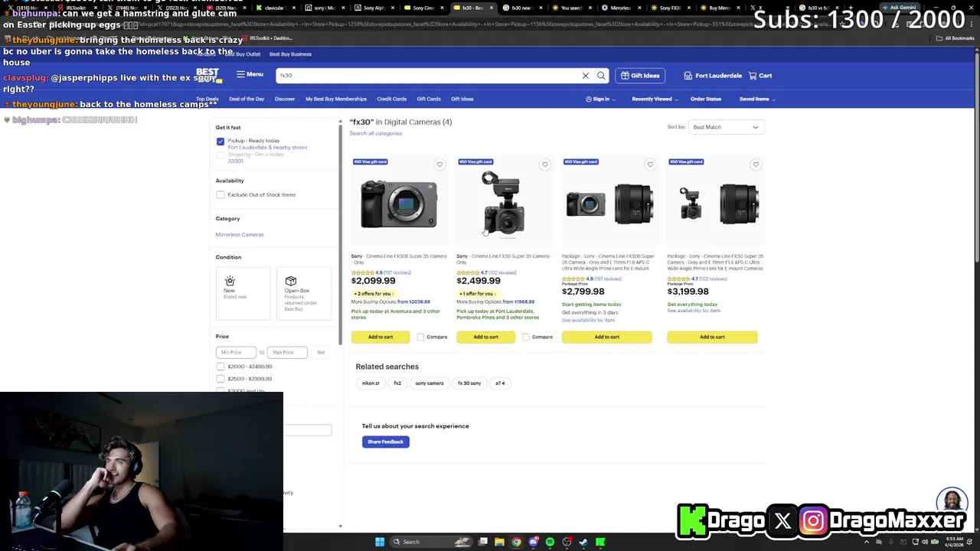Open Steam from the taskbar
This screenshot has height=551, width=980.
tap(583, 542)
